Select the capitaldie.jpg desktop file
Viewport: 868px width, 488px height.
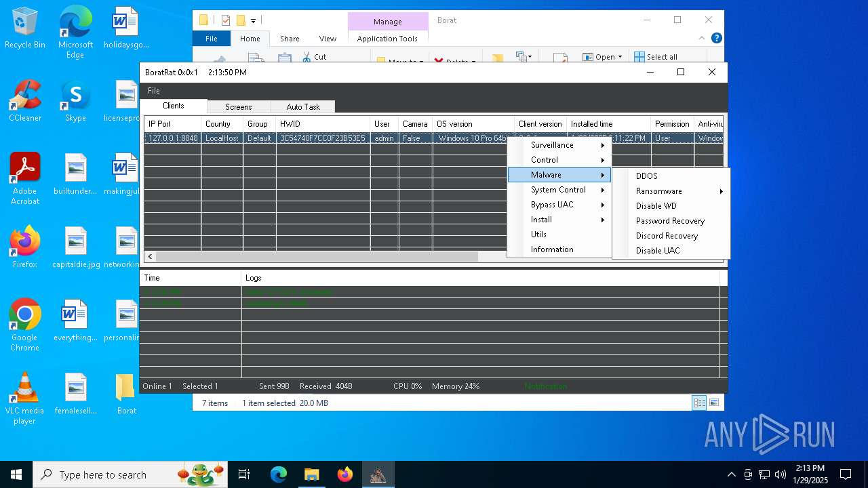(75, 247)
